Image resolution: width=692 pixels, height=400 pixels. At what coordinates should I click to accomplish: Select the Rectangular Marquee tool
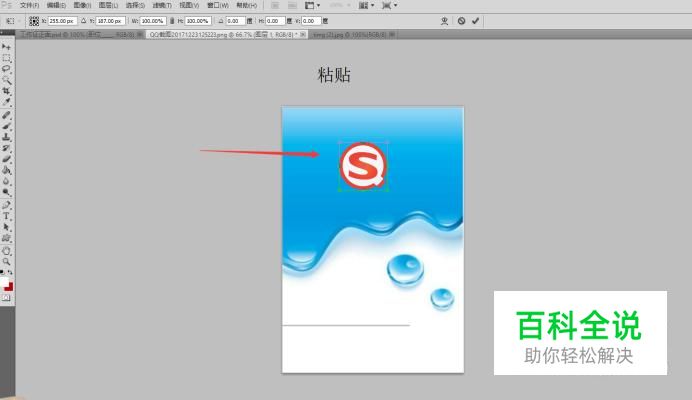(x=6, y=58)
